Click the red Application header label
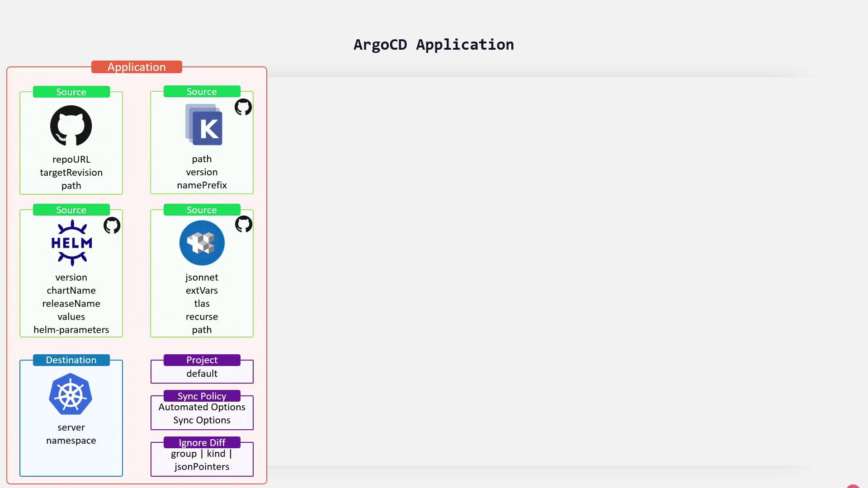Screen dimensions: 868x488 (x=137, y=67)
